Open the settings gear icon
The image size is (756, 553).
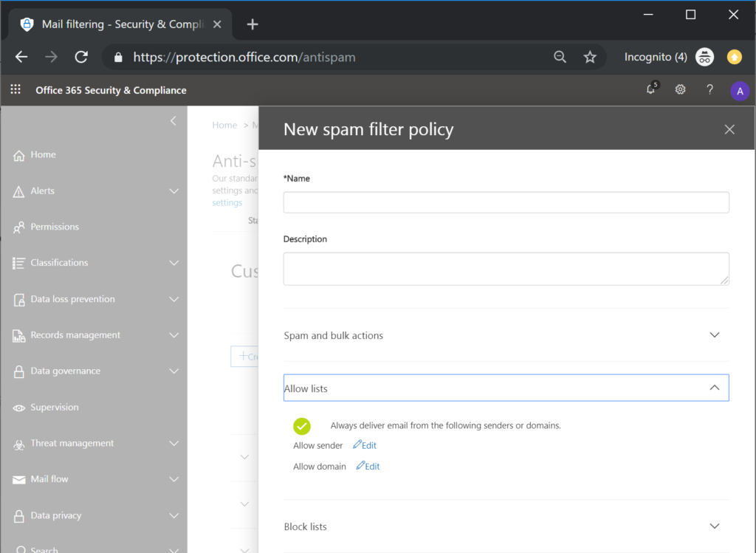click(680, 90)
